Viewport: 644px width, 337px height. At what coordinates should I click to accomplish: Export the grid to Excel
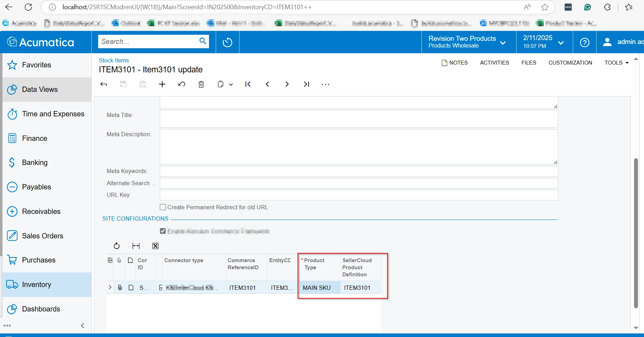pyautogui.click(x=156, y=246)
